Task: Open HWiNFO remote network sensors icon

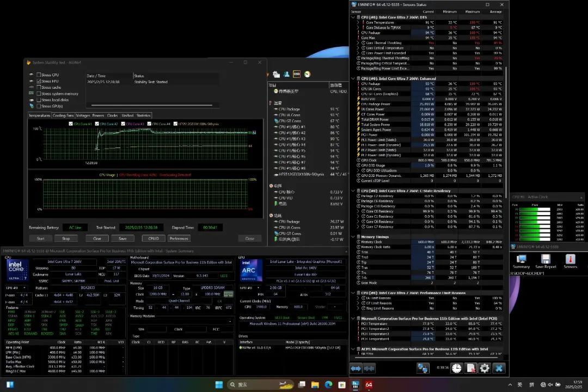Action: click(x=422, y=369)
